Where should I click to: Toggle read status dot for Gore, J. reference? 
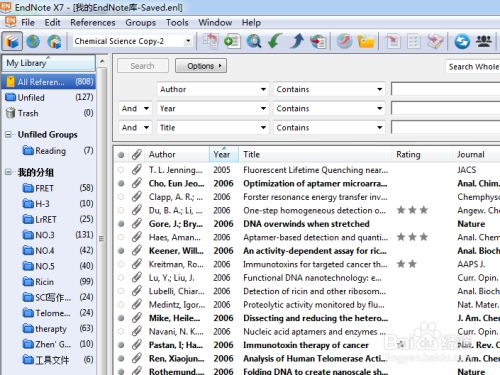tap(121, 224)
